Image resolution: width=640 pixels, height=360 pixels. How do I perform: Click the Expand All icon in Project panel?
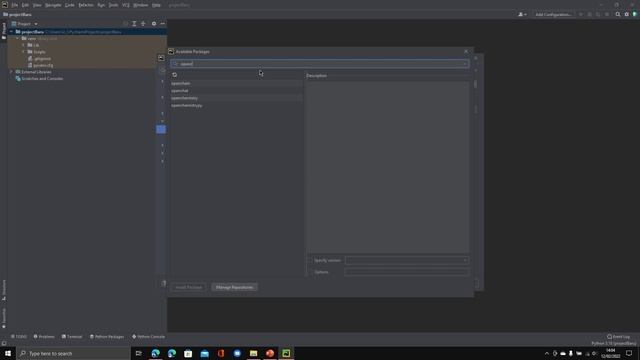[x=134, y=24]
